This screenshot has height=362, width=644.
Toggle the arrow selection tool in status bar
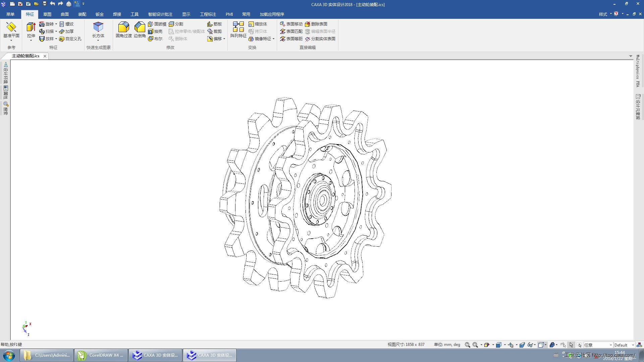[x=571, y=345]
